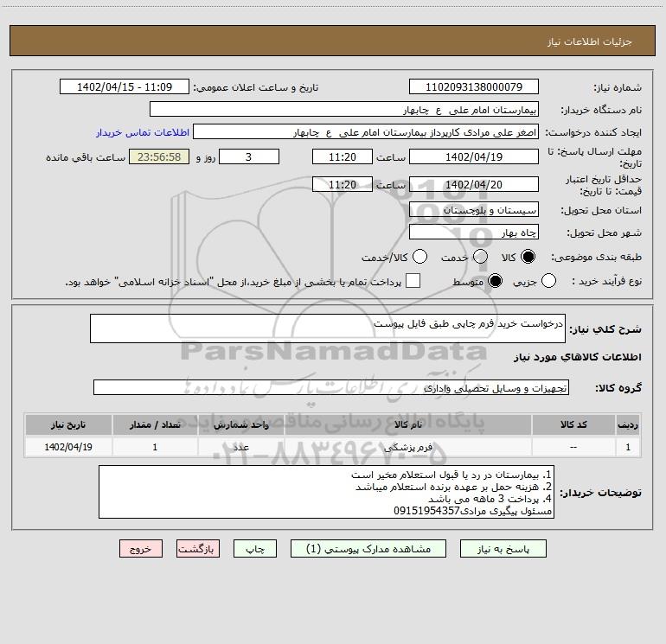Viewport: 666px width, 644px height.
Task: Click the delivery province field سیستان و بلوچستان
Action: click(x=474, y=210)
